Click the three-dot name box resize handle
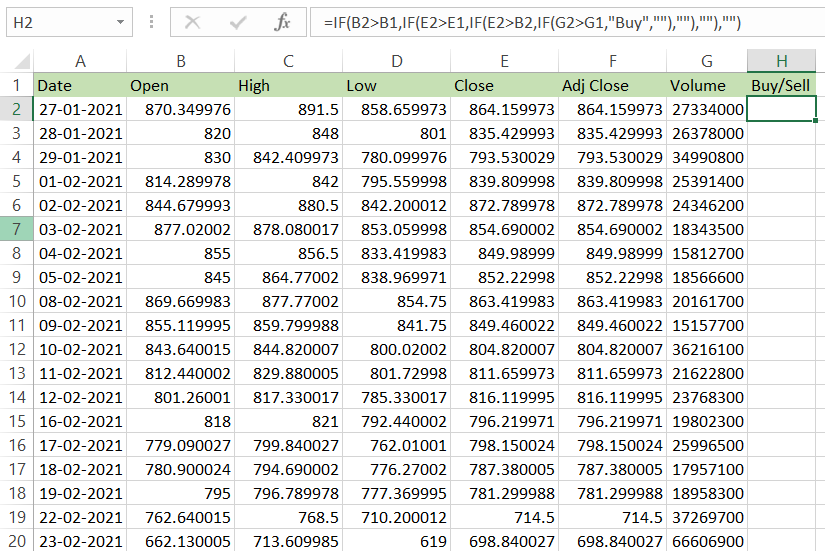Image resolution: width=825 pixels, height=551 pixels. pyautogui.click(x=151, y=22)
